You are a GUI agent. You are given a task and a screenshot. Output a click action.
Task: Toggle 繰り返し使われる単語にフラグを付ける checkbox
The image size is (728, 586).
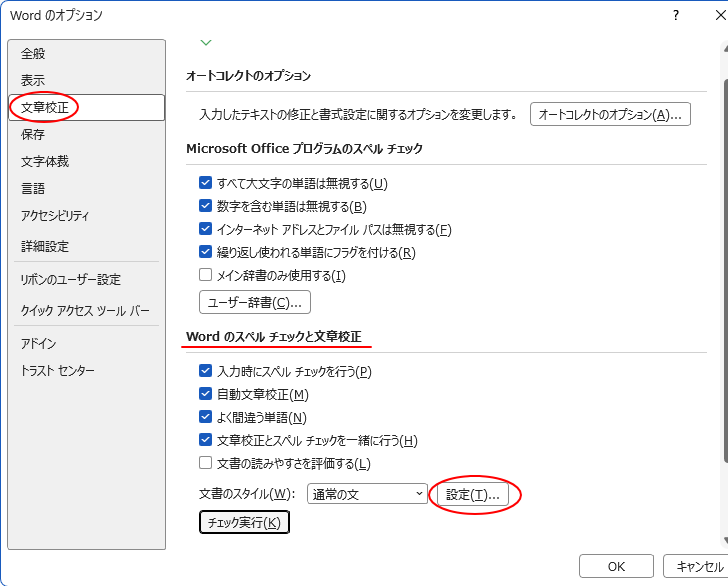pos(205,252)
